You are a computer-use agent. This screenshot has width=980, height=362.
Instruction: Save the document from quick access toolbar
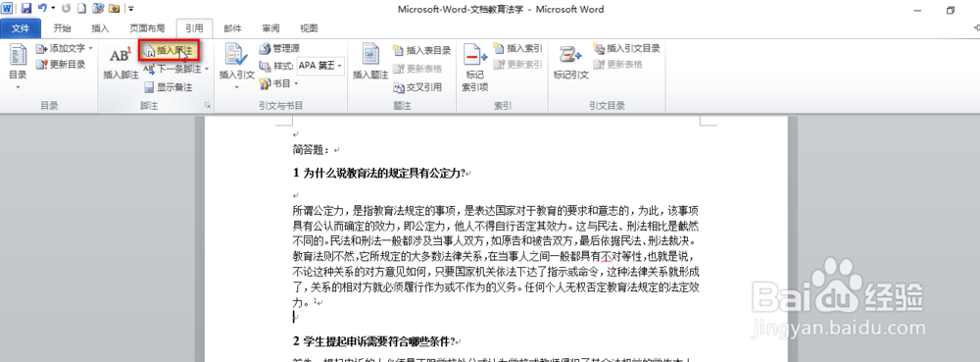26,9
